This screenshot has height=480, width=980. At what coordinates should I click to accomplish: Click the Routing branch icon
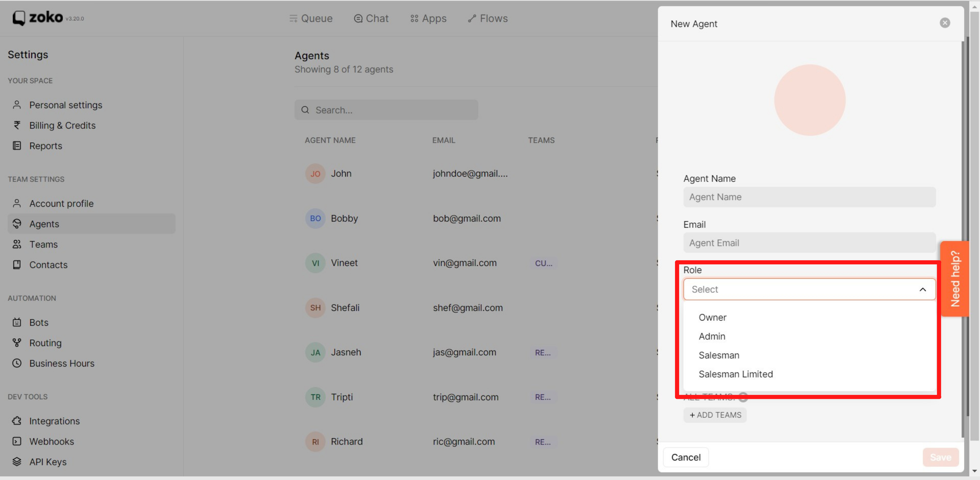pyautogui.click(x=17, y=343)
